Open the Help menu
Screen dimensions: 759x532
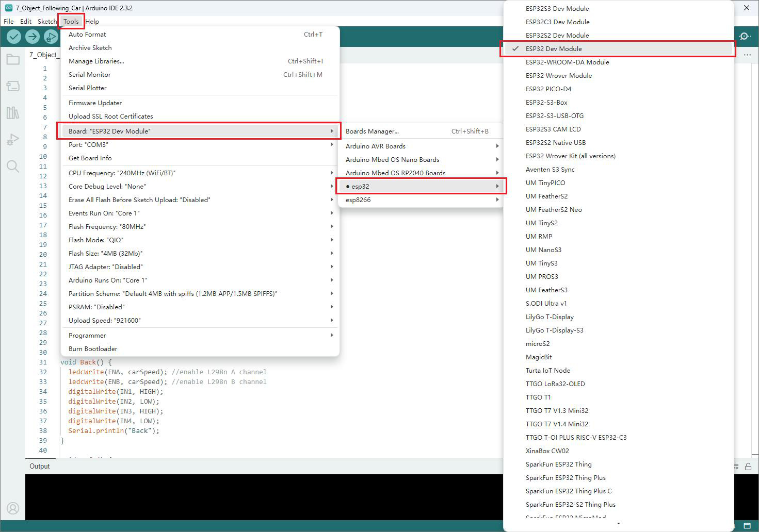[x=92, y=21]
